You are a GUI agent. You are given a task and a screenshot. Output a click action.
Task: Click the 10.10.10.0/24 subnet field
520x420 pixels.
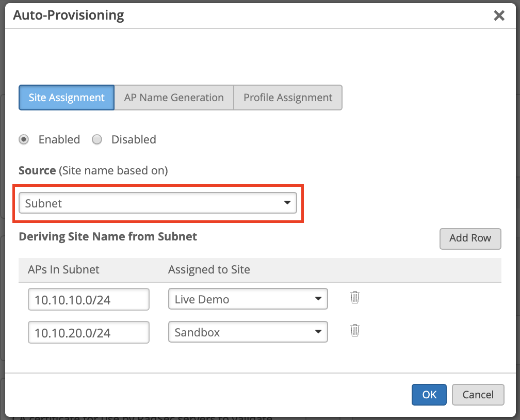(89, 300)
